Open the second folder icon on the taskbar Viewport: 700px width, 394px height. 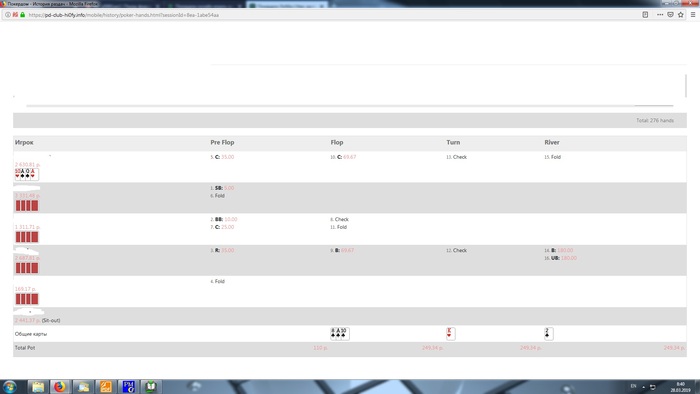tap(83, 386)
